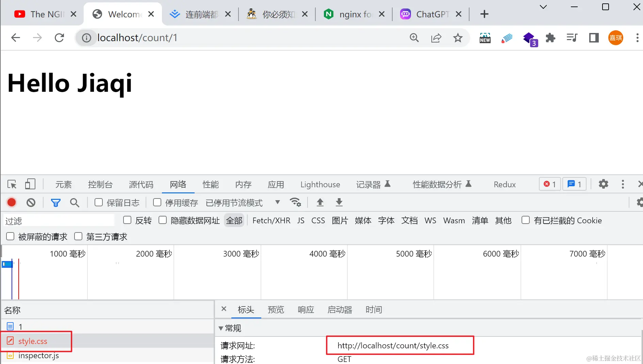
Task: Open the 响应 details tab
Action: tap(306, 310)
